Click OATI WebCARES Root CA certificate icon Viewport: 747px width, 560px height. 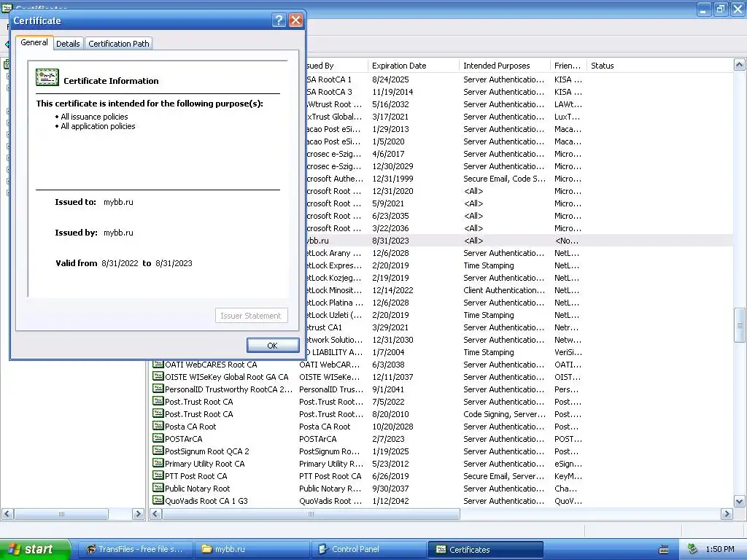[x=158, y=365]
